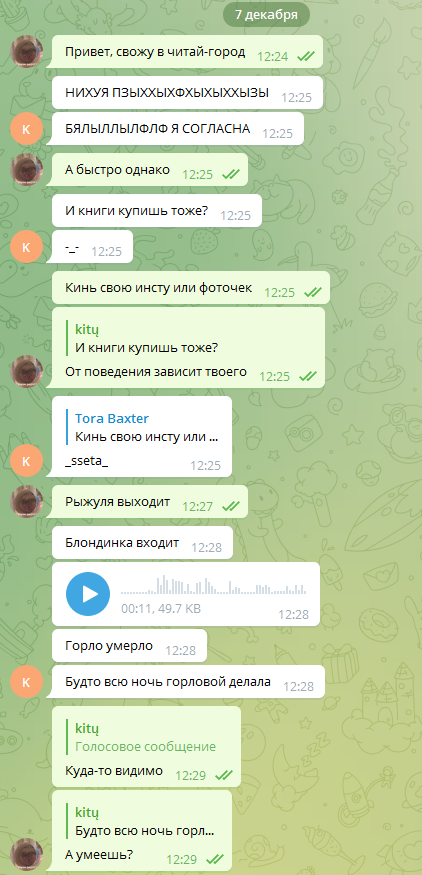Click the photo avatar beside 'Рыжуля выходит'
Screen dimensions: 422x875
[26, 502]
